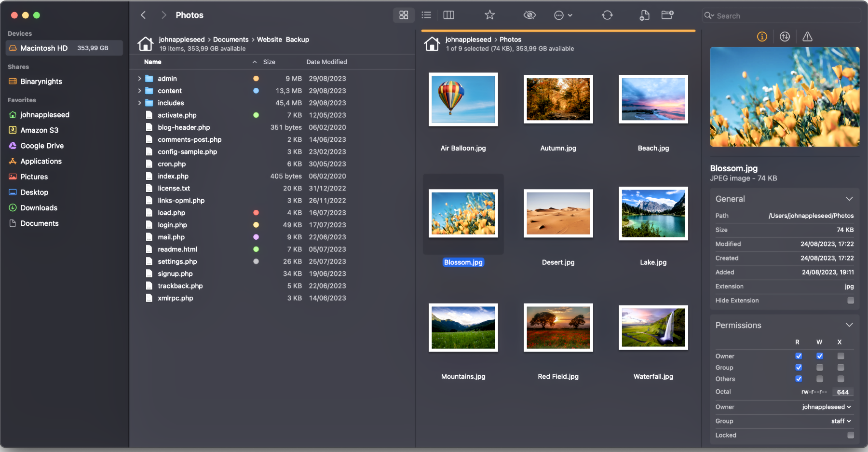Open the more actions ellipsis menu
Screen dimensions: 868x452
pyautogui.click(x=562, y=15)
